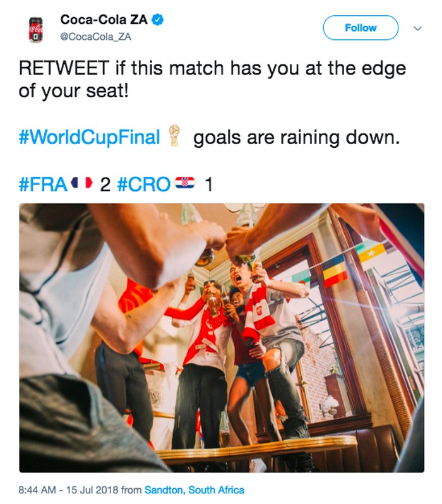Click the "RETWEET if this match" tweet text

tap(126, 68)
